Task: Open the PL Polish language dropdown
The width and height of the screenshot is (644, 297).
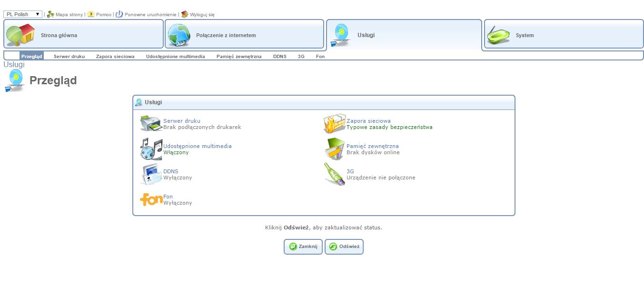Action: [x=23, y=14]
